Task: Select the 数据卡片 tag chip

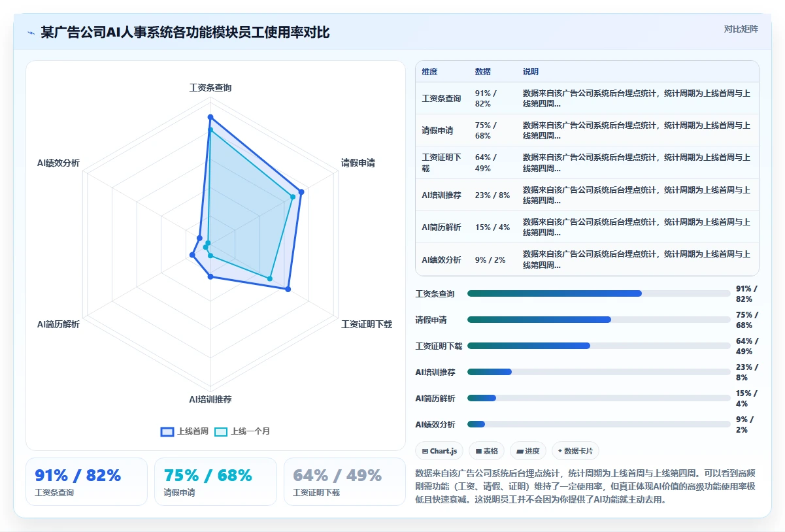Action: point(575,451)
